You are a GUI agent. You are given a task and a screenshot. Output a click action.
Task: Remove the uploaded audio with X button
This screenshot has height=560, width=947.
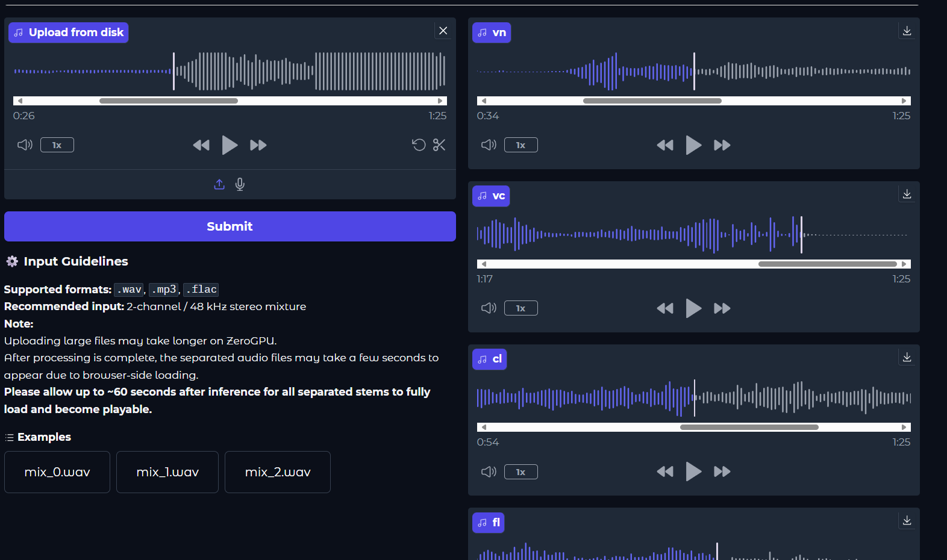click(x=443, y=31)
